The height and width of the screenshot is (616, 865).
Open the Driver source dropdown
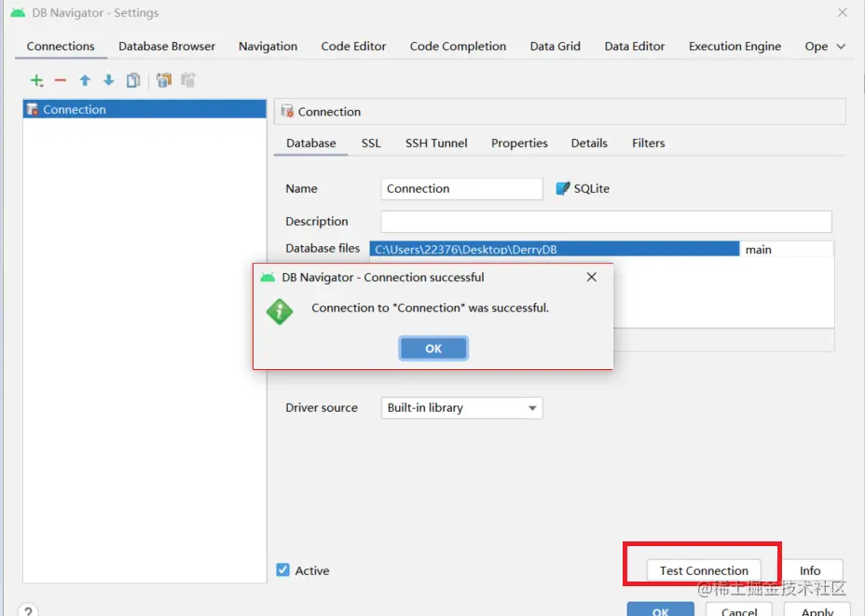click(461, 408)
